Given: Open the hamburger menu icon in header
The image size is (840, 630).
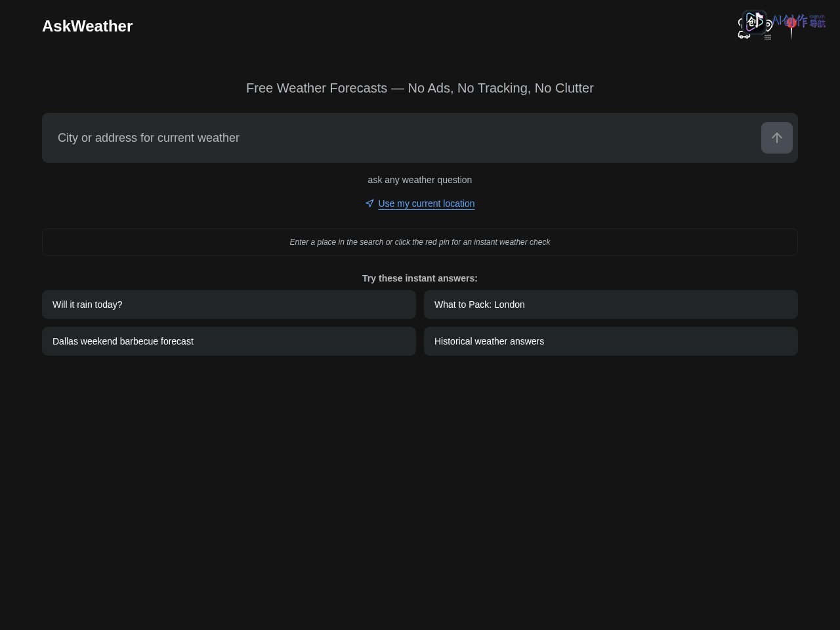Looking at the screenshot, I should (x=768, y=37).
